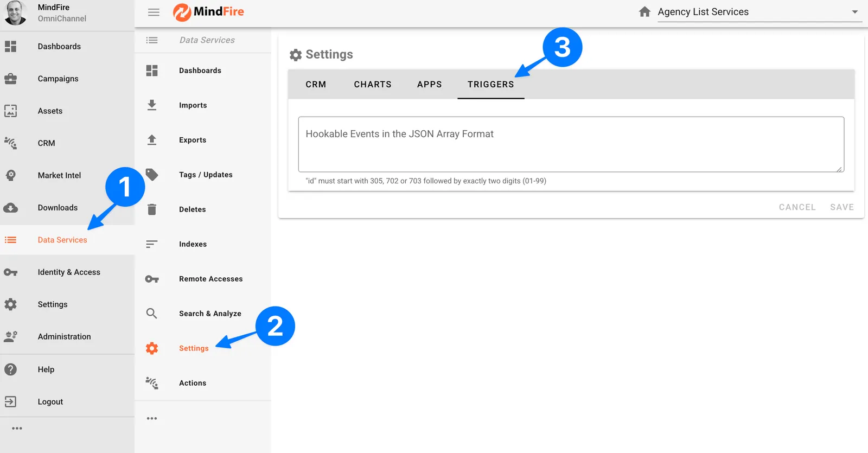Click the Remote Accesses key icon

(152, 279)
